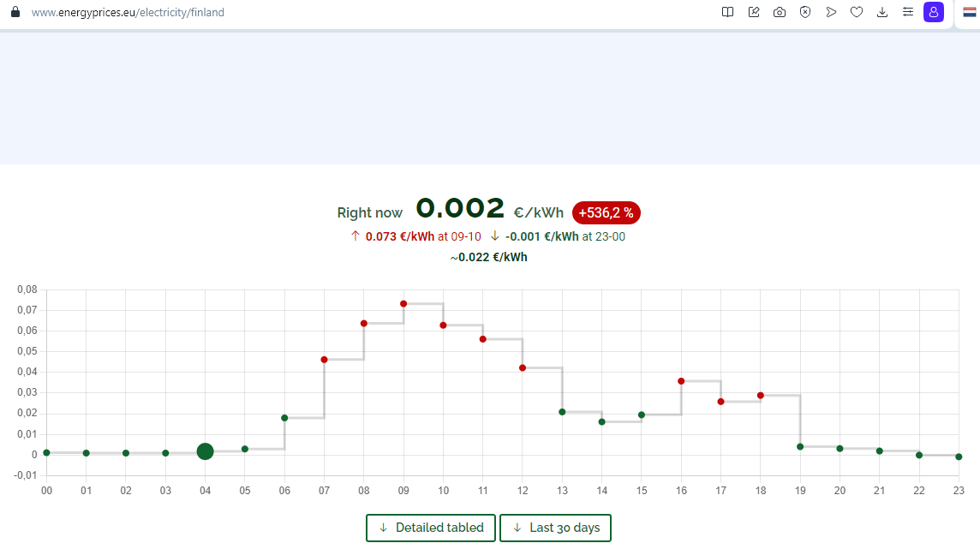Click the green data point at 03

click(165, 453)
